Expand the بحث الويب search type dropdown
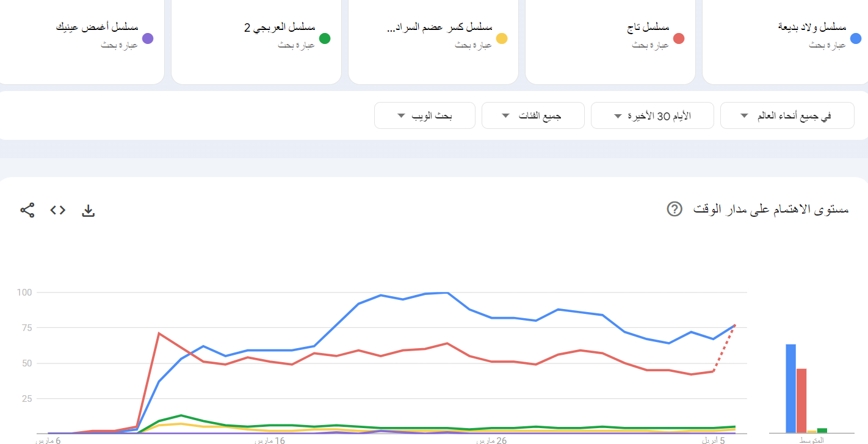 (425, 115)
